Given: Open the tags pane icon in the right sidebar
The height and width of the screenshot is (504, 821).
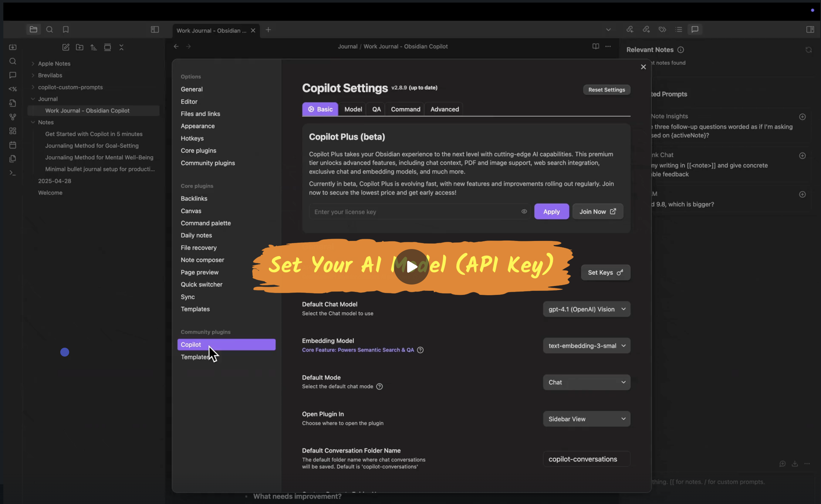Looking at the screenshot, I should click(662, 30).
